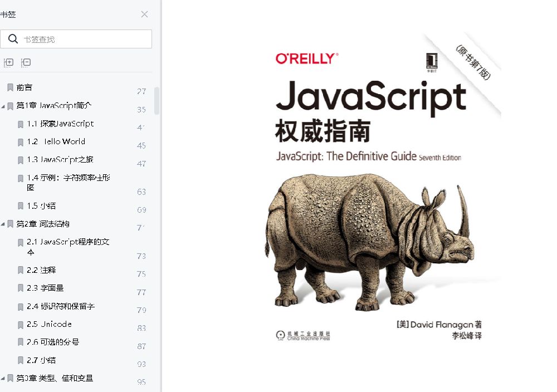Viewport: 557px width, 392px height.
Task: Collapse the 第2章 词法结构 chapter
Action: point(4,224)
